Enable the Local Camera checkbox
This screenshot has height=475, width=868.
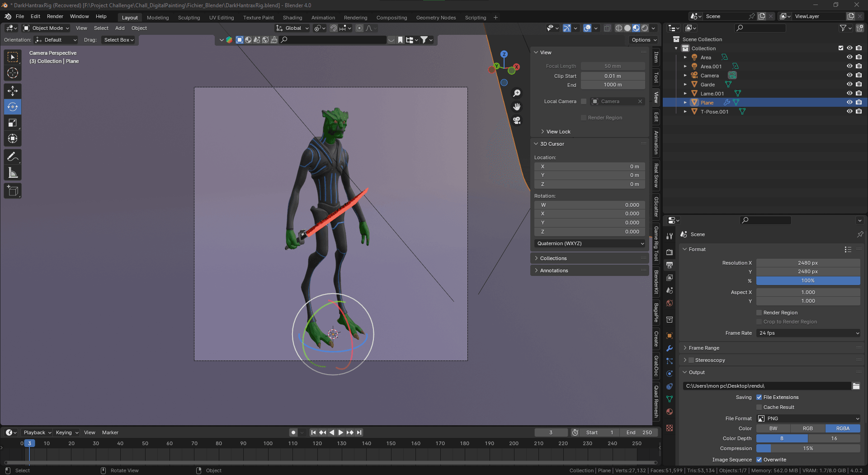tap(584, 101)
